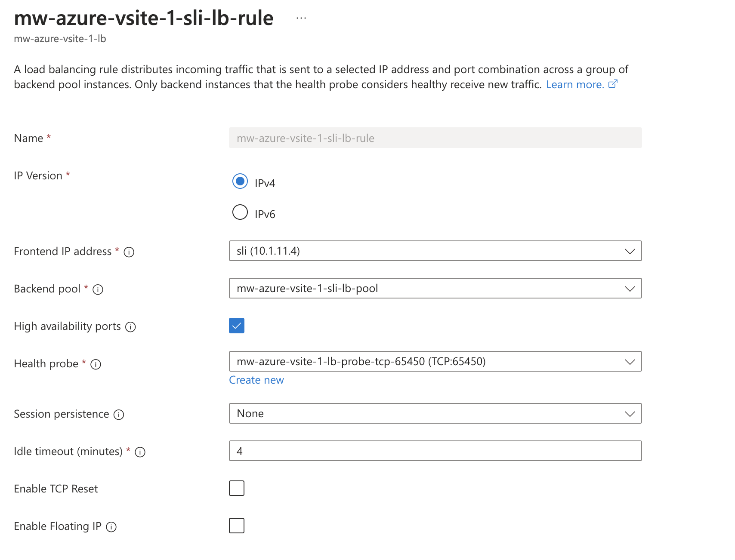View the High availability ports info tooltip
Screen dimensions: 735x560
pos(131,327)
